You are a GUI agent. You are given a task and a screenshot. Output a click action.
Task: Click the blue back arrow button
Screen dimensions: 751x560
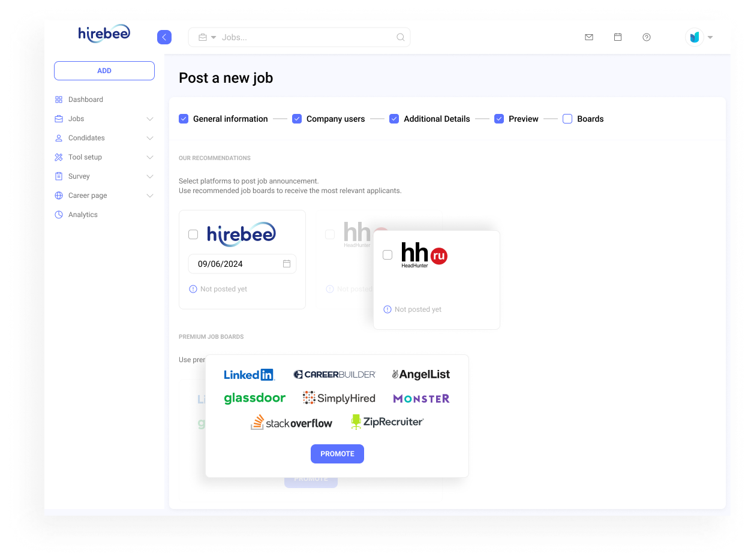tap(164, 37)
